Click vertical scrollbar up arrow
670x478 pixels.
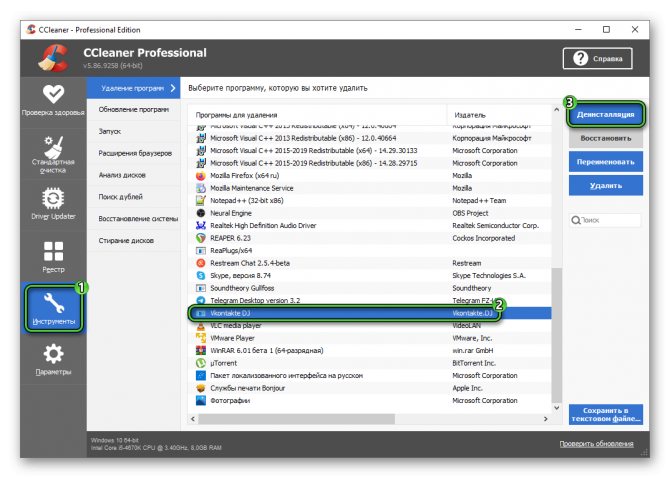556,110
